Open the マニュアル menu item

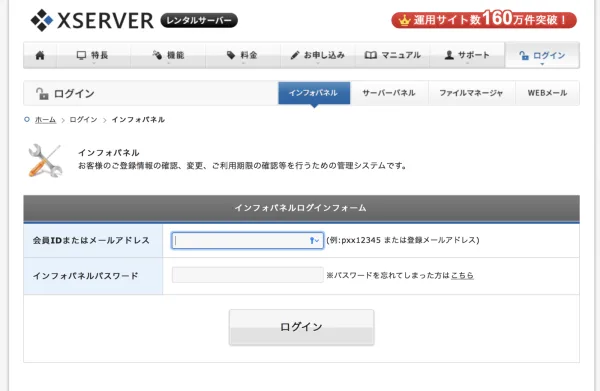pos(393,55)
